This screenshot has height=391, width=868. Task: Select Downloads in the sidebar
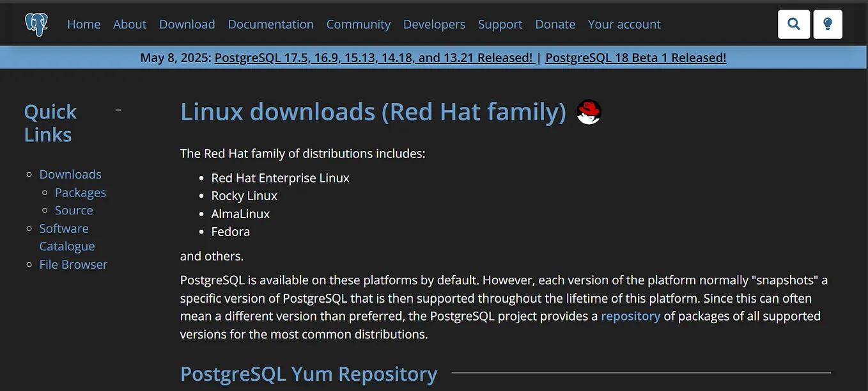point(70,174)
